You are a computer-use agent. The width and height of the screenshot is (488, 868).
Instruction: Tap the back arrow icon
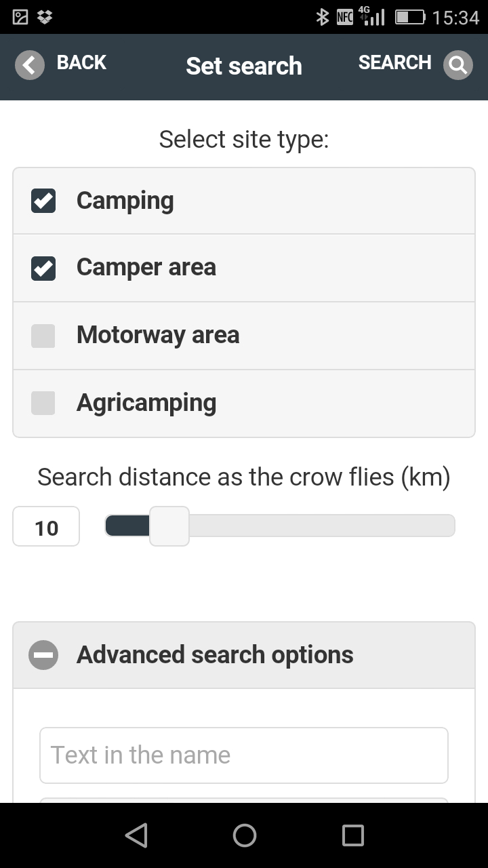point(29,65)
